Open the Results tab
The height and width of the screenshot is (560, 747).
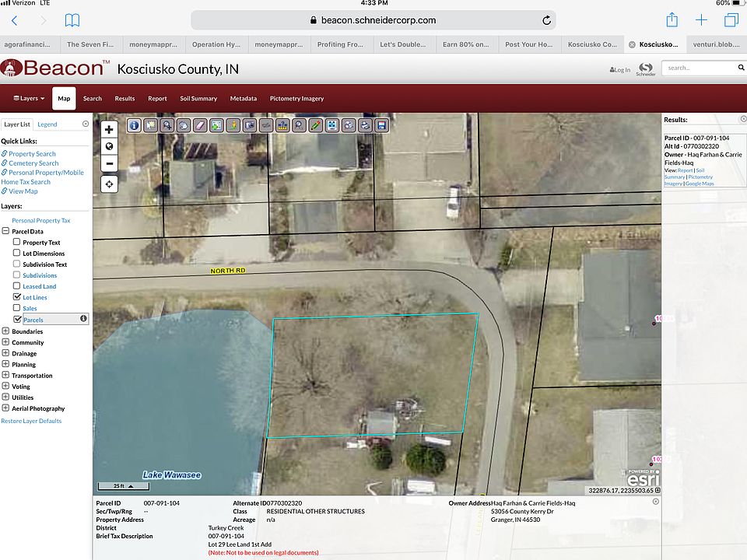[124, 99]
